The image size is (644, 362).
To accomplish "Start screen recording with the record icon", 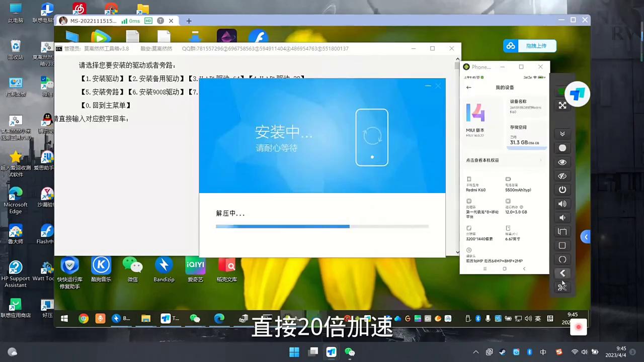I will 562,148.
